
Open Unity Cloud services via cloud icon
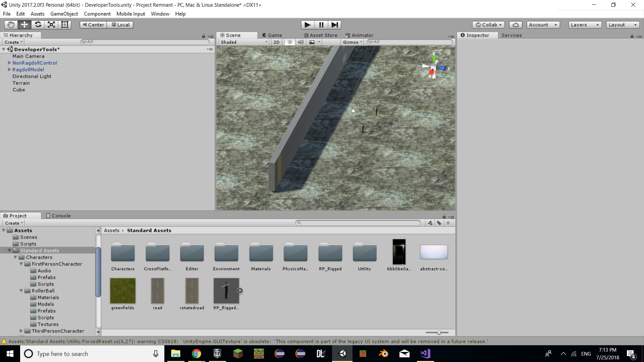click(x=516, y=24)
